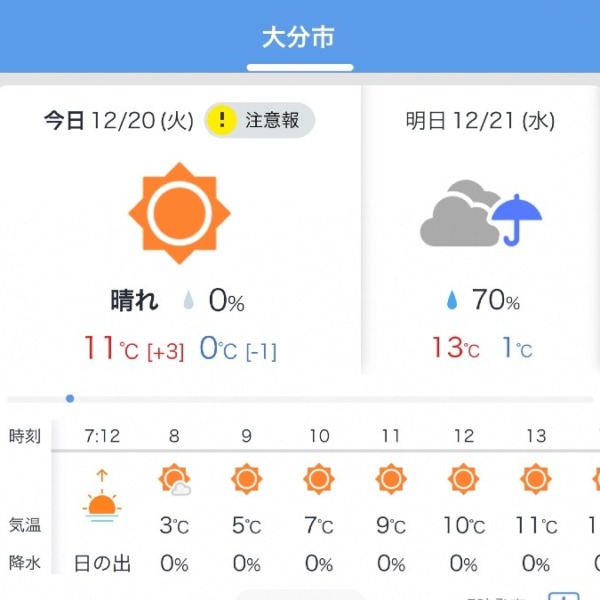This screenshot has width=600, height=600.
Task: Select the sunrise icon at 7:12
Action: pyautogui.click(x=102, y=496)
